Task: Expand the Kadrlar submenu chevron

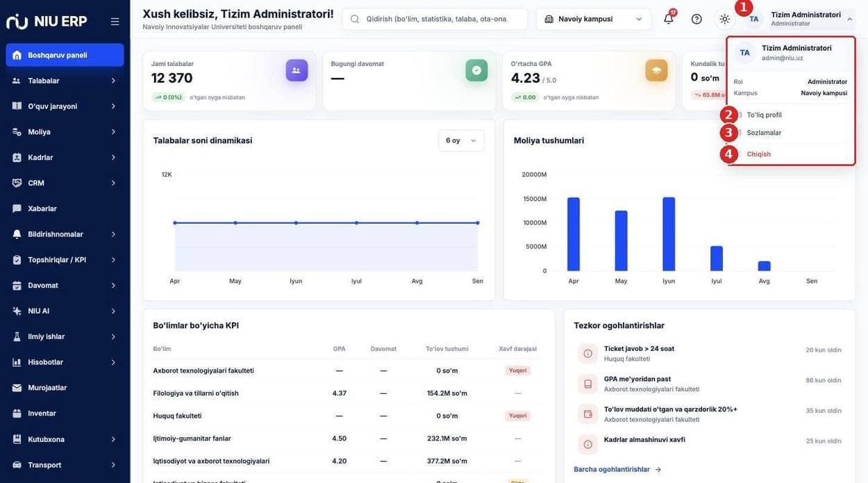Action: (114, 158)
